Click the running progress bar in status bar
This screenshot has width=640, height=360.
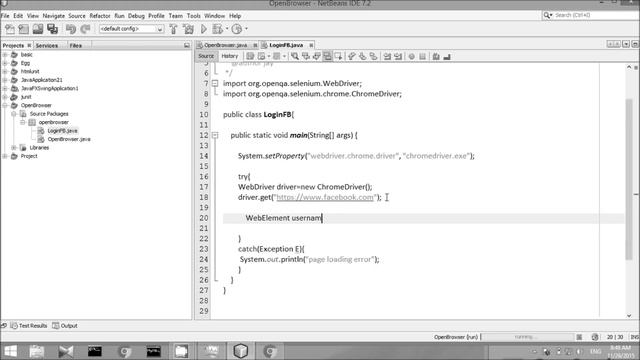click(x=527, y=337)
